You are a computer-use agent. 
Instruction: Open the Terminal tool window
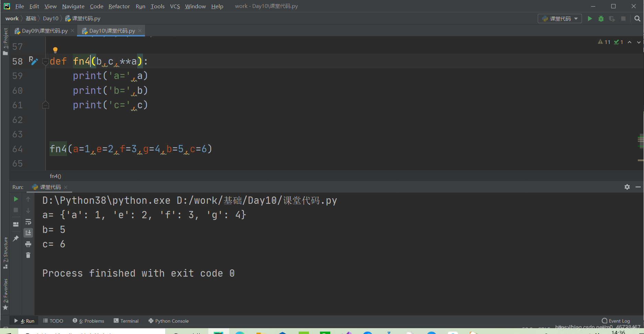point(126,321)
